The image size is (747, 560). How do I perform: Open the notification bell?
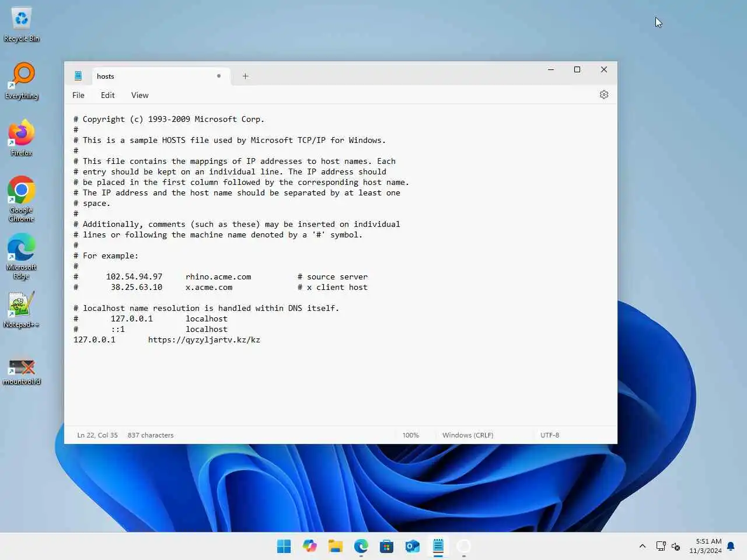pyautogui.click(x=731, y=546)
